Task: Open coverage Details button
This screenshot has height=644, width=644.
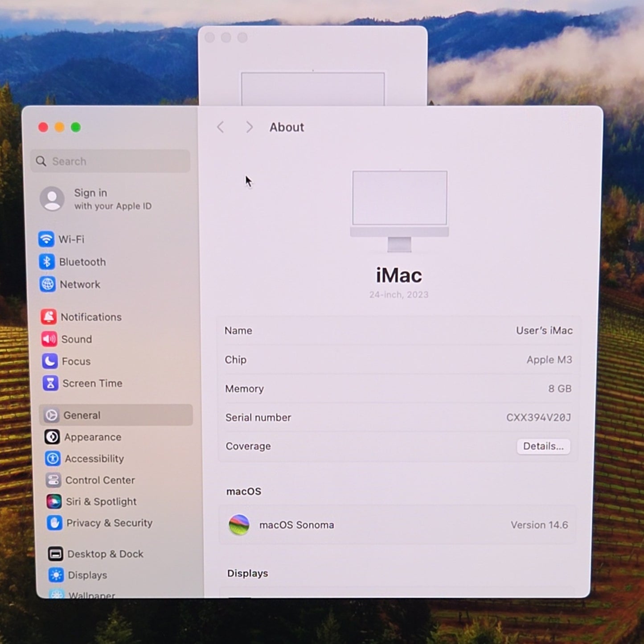Action: 543,446
